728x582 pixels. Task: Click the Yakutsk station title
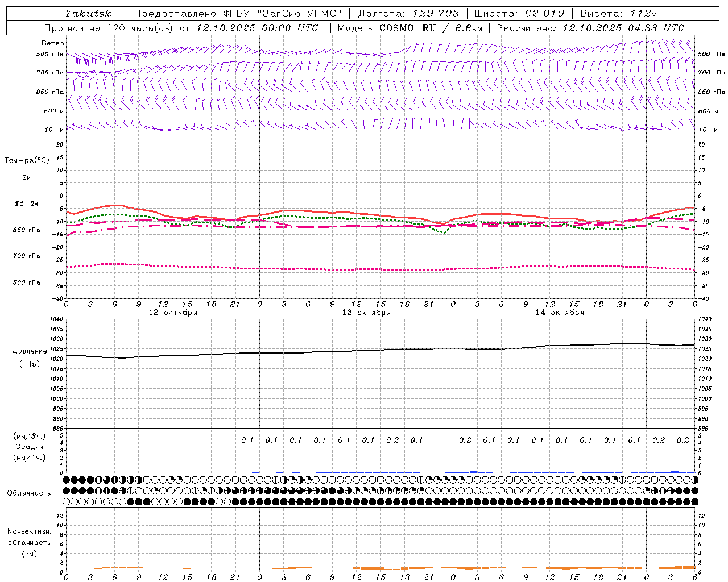[x=88, y=14]
